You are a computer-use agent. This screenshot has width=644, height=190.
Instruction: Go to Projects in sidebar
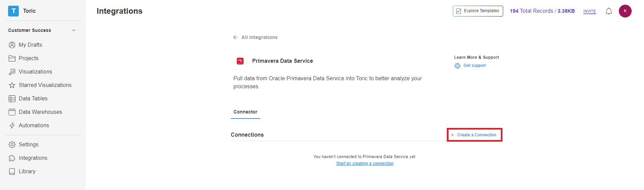tap(29, 58)
